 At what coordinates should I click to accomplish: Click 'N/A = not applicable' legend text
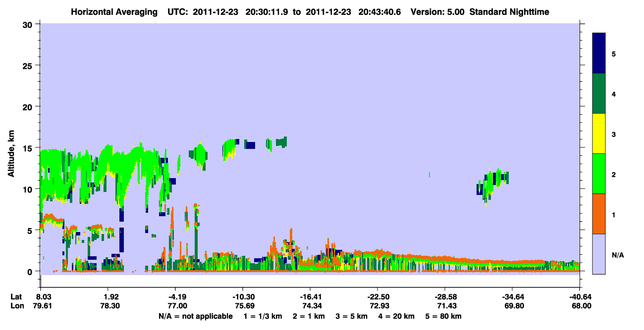(x=195, y=316)
